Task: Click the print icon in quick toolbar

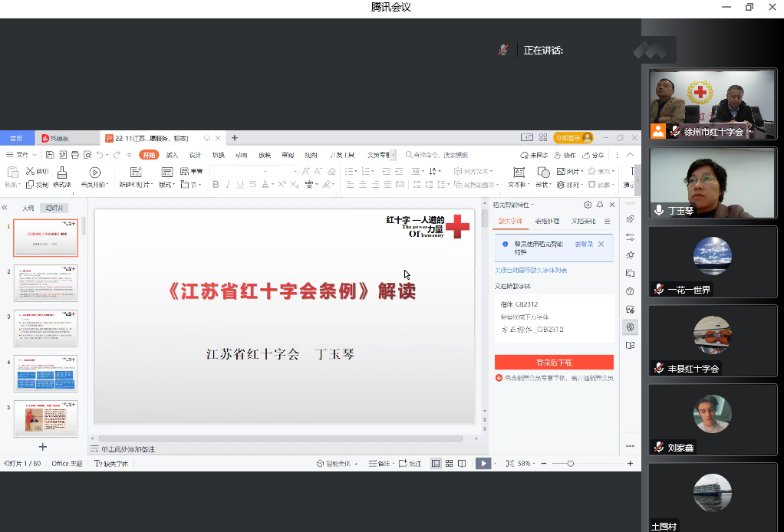Action: (x=73, y=155)
